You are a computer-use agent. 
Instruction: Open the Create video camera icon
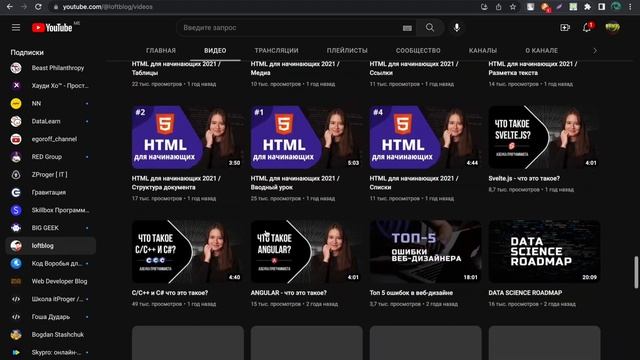coord(565,27)
